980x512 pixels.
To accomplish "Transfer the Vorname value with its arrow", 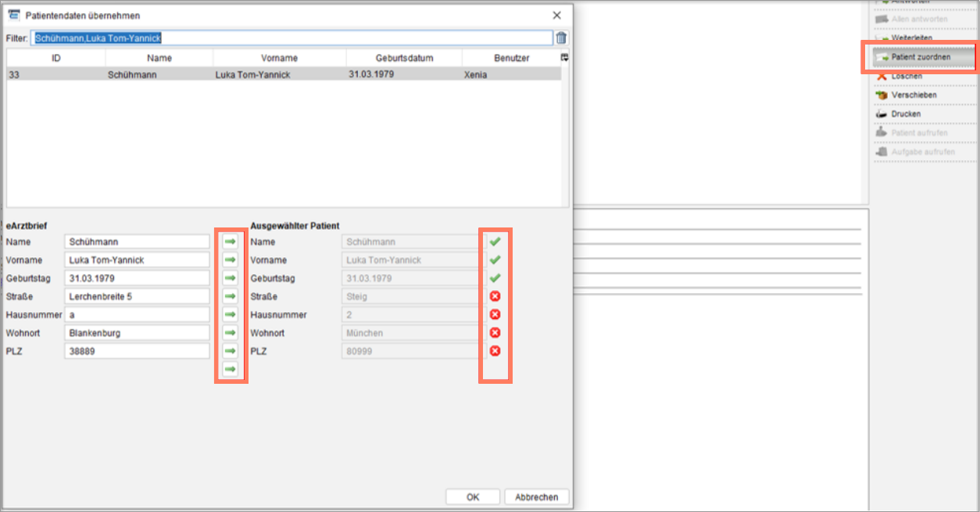I will coord(230,260).
